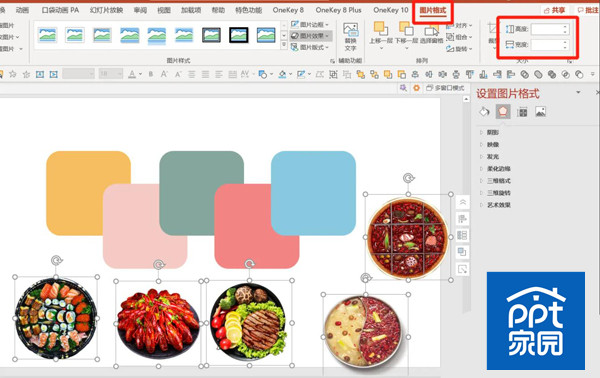Click the orange gear settings icon
600x378 pixels.
pyautogui.click(x=416, y=88)
